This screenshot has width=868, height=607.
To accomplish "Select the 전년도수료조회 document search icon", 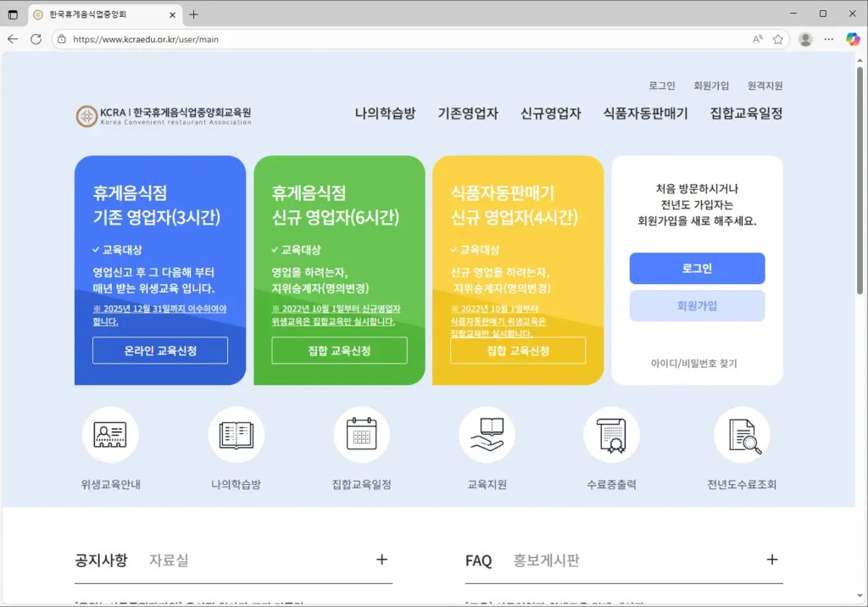I will coord(742,433).
